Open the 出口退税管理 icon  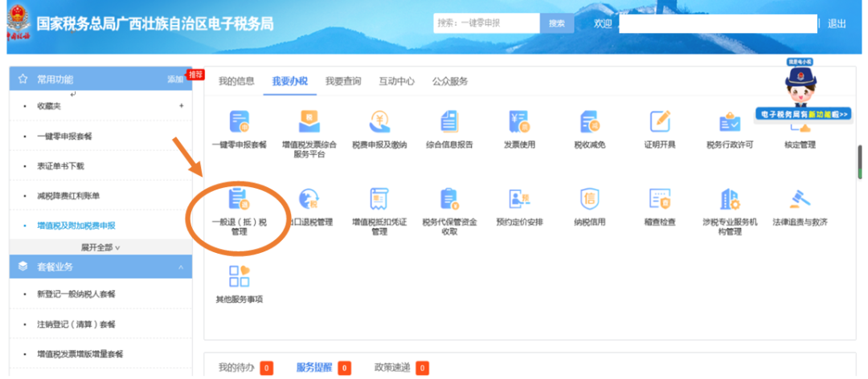[309, 199]
